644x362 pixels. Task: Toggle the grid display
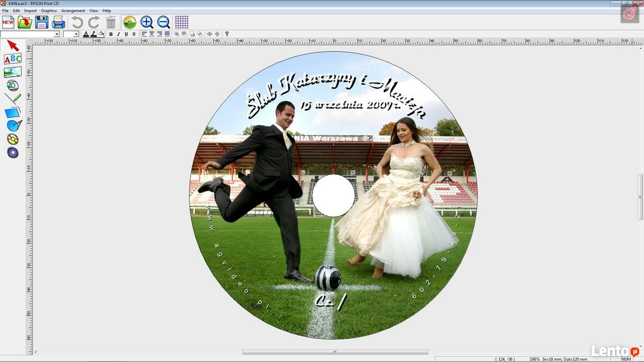click(181, 22)
